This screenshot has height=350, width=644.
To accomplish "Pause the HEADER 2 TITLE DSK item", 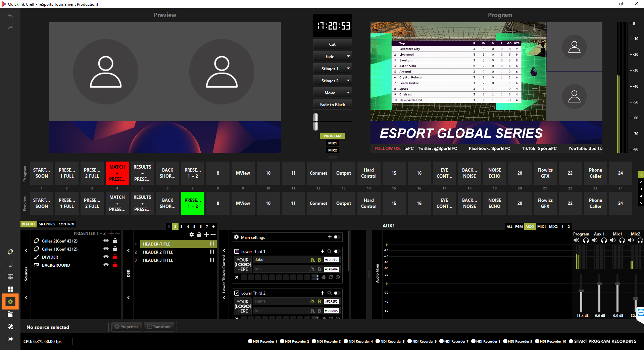I will [212, 252].
